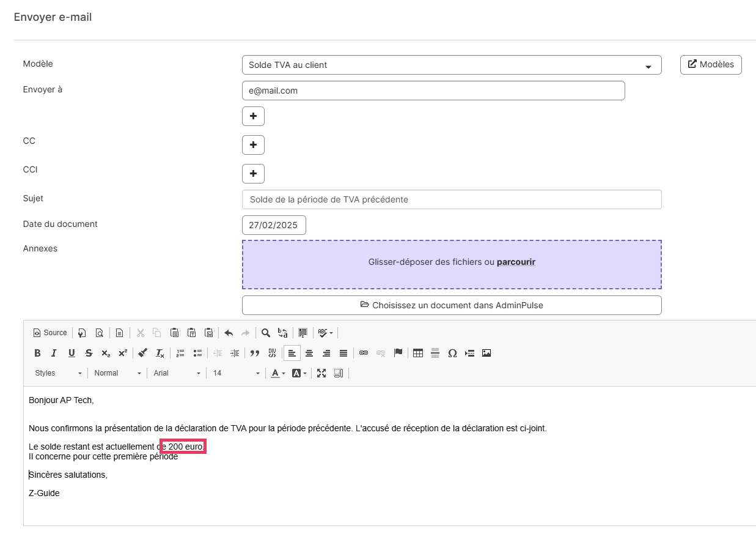Open find tool with magnifier icon

coord(266,333)
